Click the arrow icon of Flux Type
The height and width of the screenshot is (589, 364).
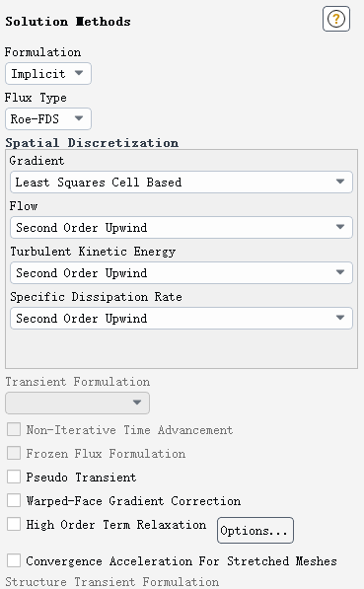point(79,118)
